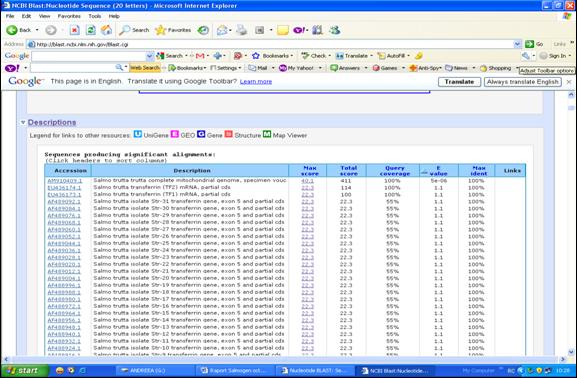Open the Search pane in IE toolbar
The width and height of the screenshot is (577, 378).
click(x=134, y=30)
